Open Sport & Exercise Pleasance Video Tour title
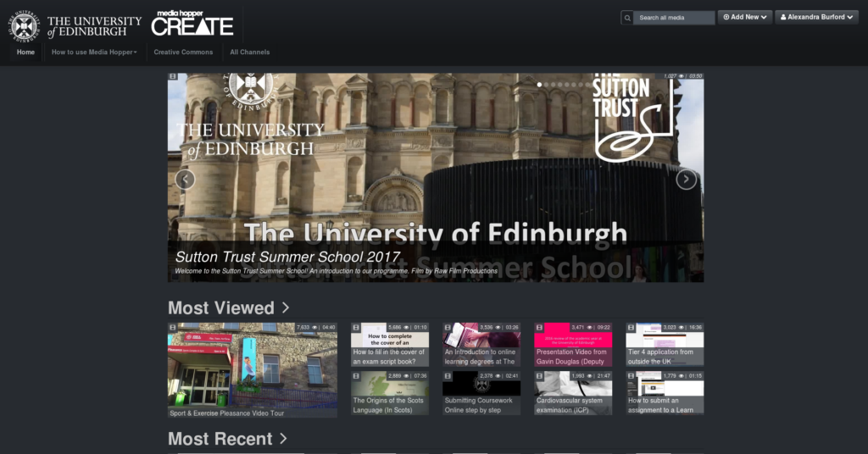868x454 pixels. (227, 413)
